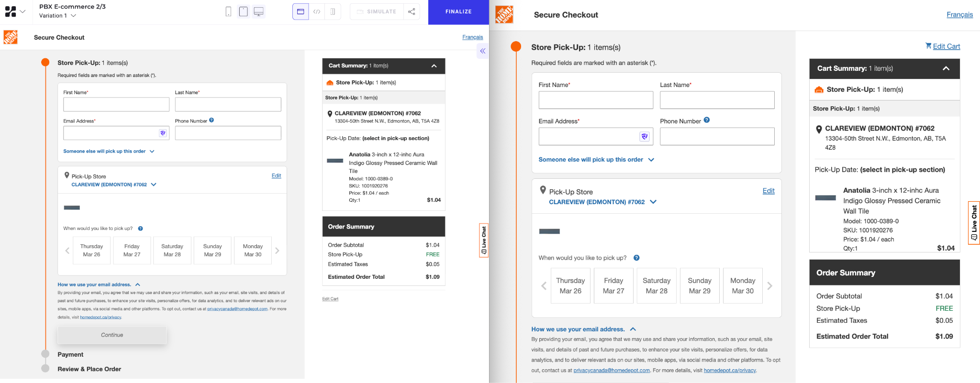Collapse 'How we use your email' in editor preview
The width and height of the screenshot is (980, 383).
[99, 285]
